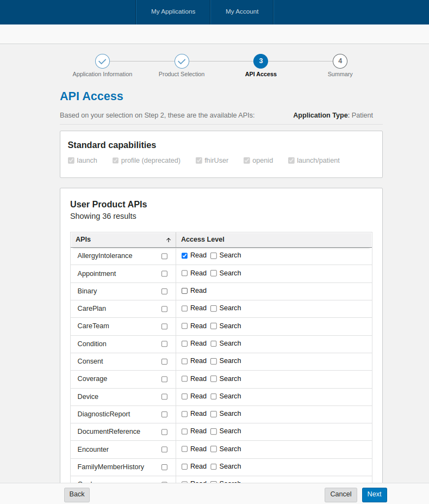Enable Search access for Condition
This screenshot has width=429, height=504.
(x=214, y=344)
